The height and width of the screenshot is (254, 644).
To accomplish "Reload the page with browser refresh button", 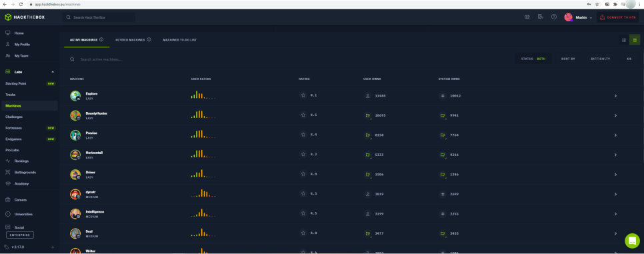I will tap(21, 4).
